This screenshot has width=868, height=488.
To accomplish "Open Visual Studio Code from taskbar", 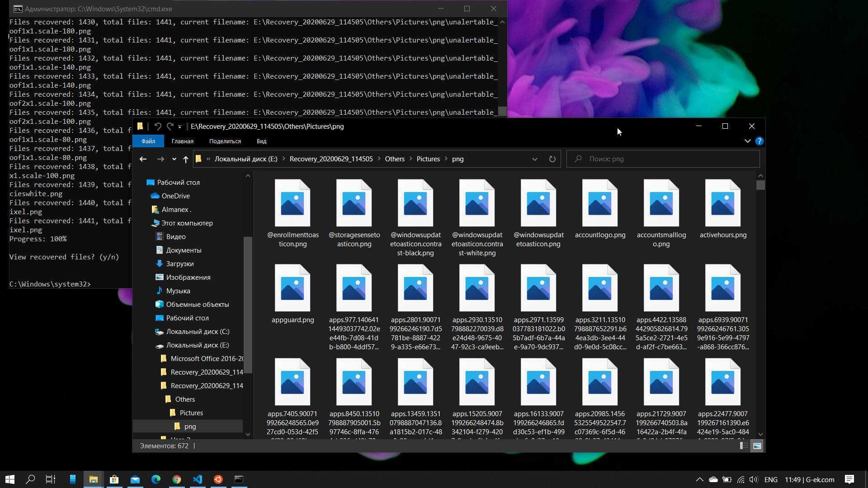I will [x=198, y=479].
